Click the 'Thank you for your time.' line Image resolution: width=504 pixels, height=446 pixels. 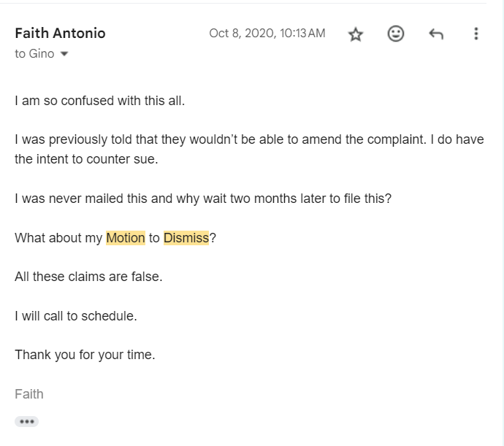85,355
